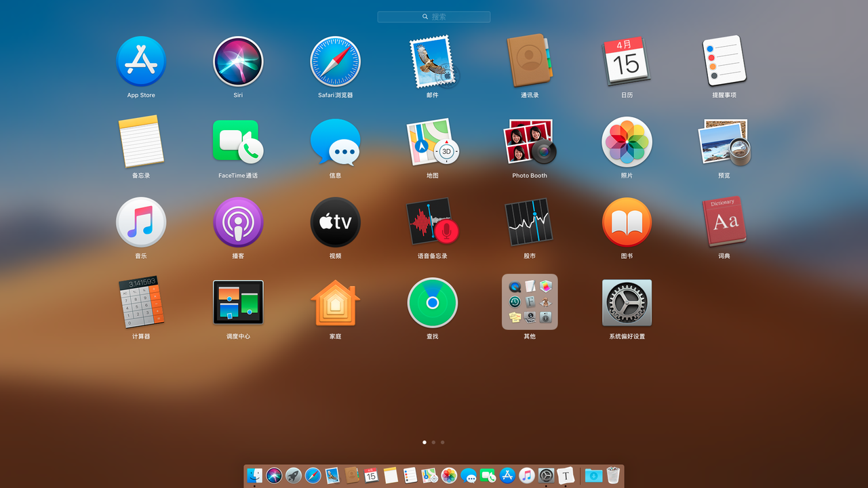This screenshot has width=868, height=488.
Task: Open the Trash in the Dock
Action: pyautogui.click(x=613, y=475)
